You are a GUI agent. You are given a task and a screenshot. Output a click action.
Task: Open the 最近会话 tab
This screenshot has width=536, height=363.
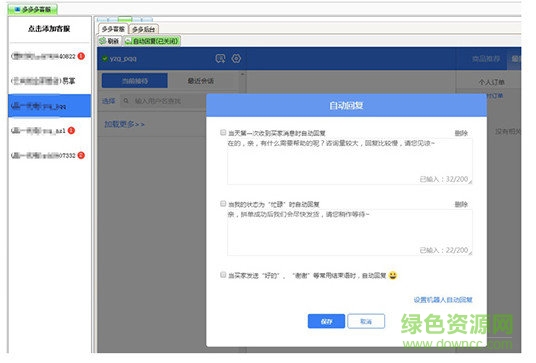point(201,81)
